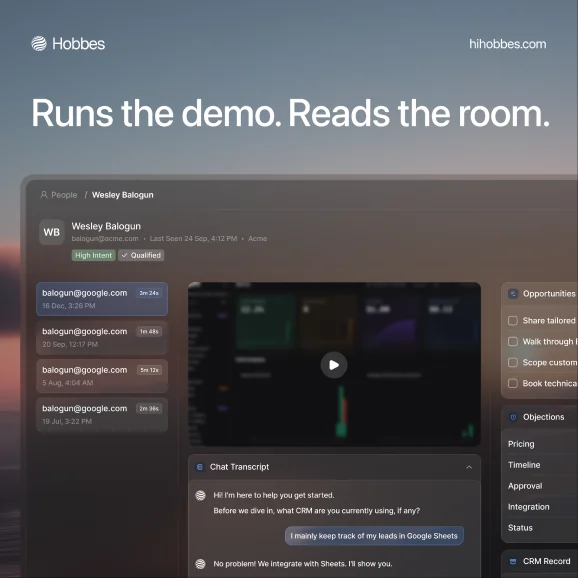Image resolution: width=578 pixels, height=578 pixels.
Task: Click the Chat Transcript panel icon
Action: pyautogui.click(x=200, y=467)
